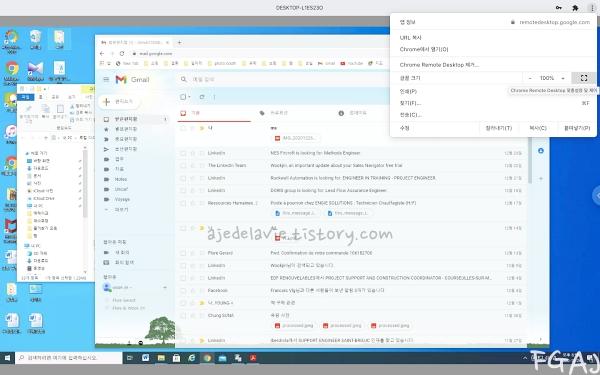Open the IMG_20201226 attachment chip
The image size is (600, 375).
(x=296, y=138)
